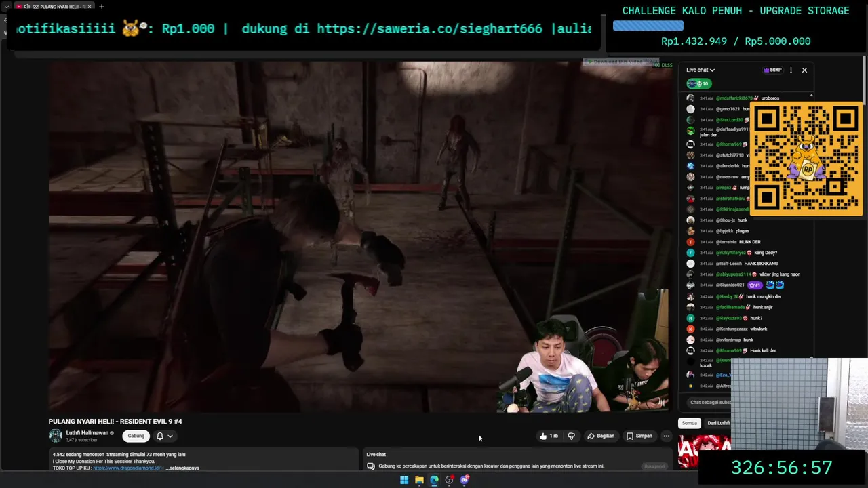Click the chat message input field

click(709, 403)
